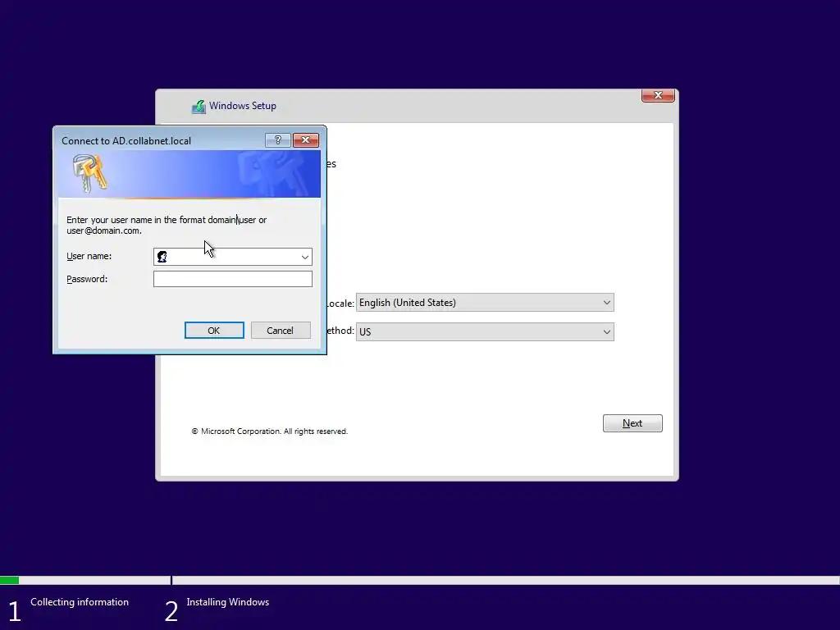Click the Windows Setup title icon

[x=199, y=107]
